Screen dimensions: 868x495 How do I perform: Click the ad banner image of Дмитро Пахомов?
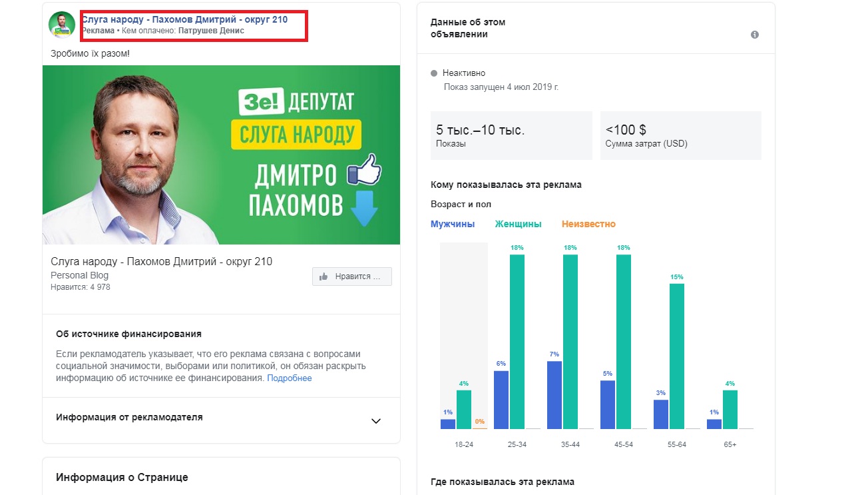coord(221,155)
